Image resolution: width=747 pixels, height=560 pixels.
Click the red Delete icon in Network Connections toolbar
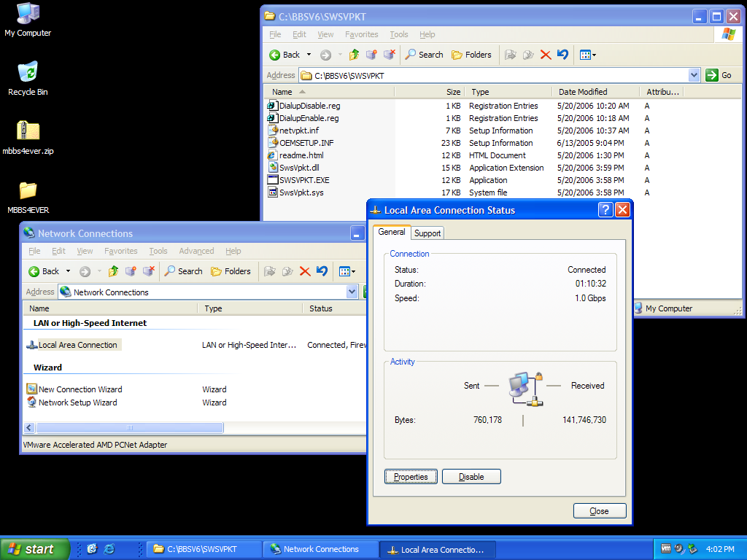point(305,271)
